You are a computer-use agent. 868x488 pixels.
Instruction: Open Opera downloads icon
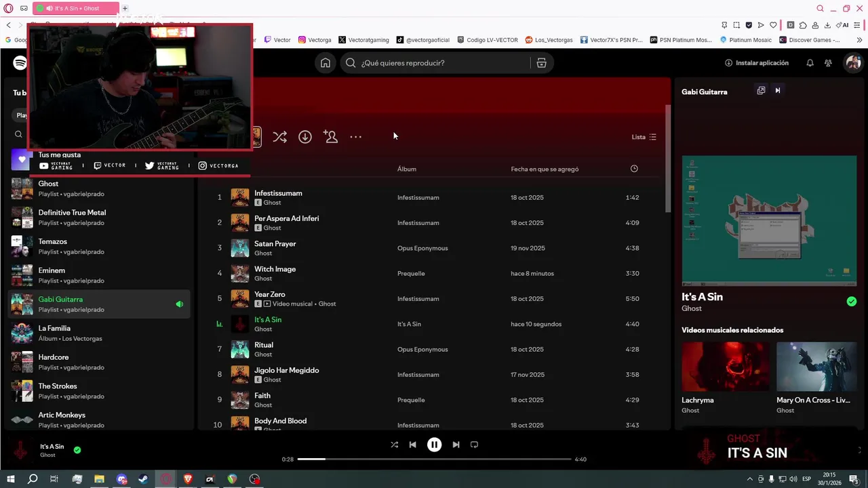pos(827,25)
